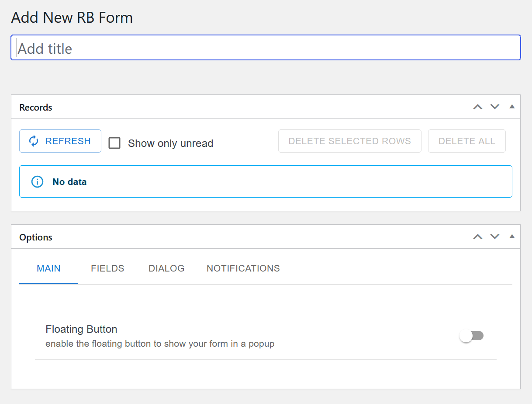Move the Records panel down
Image resolution: width=532 pixels, height=404 pixels.
(x=494, y=107)
